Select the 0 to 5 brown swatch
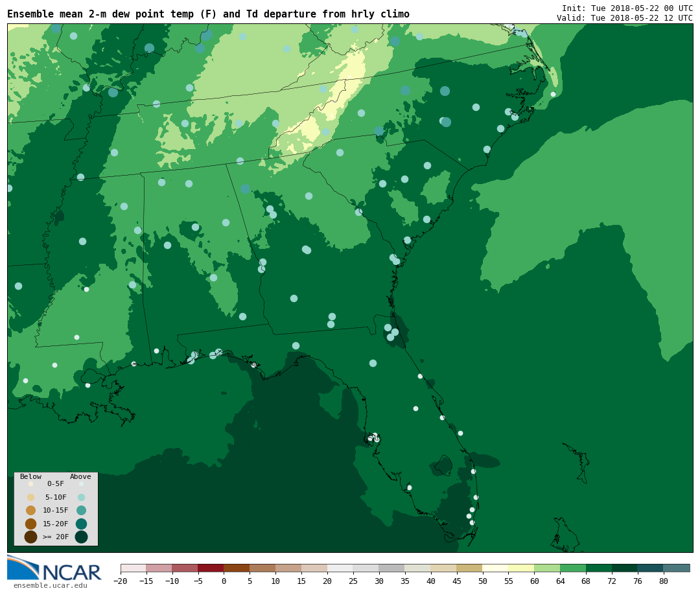The width and height of the screenshot is (700, 593). (x=237, y=568)
